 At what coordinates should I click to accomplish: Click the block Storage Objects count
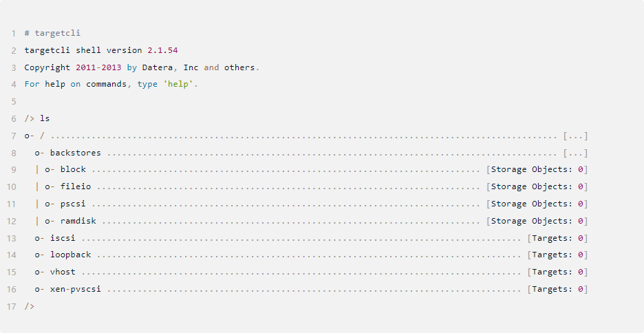[580, 169]
